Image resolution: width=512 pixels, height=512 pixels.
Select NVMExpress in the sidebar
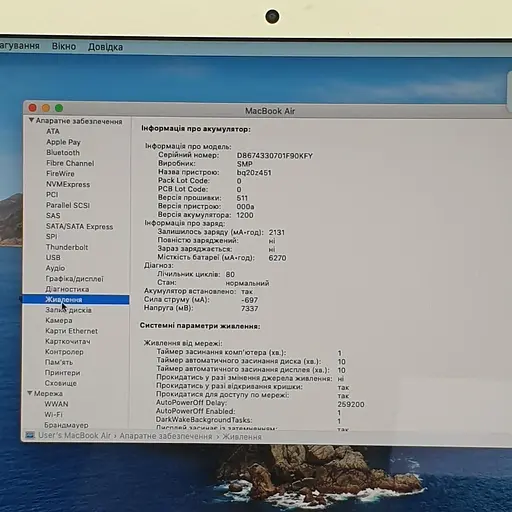point(68,184)
